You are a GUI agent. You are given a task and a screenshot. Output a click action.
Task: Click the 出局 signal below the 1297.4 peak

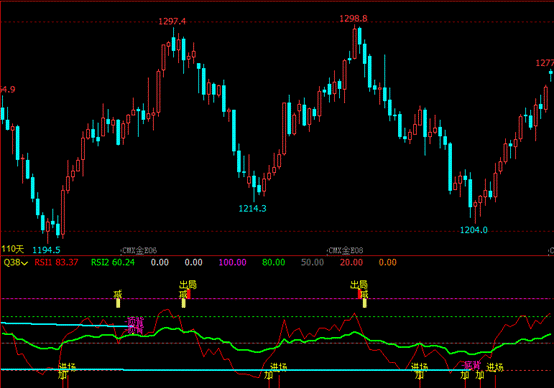coord(188,285)
